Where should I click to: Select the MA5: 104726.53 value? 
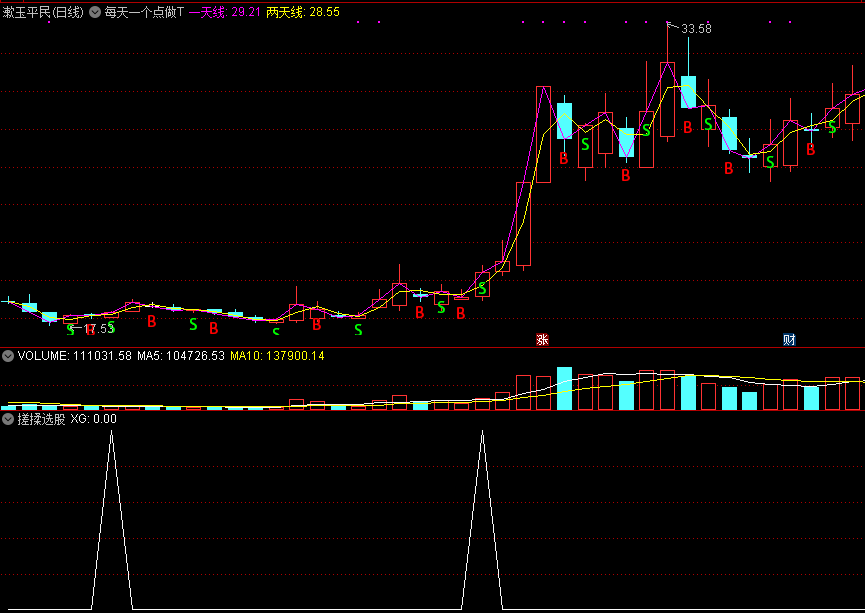[181, 356]
